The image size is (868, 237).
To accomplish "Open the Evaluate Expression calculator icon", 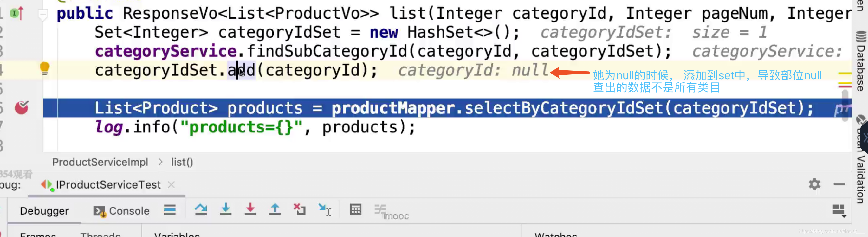I will pos(355,209).
